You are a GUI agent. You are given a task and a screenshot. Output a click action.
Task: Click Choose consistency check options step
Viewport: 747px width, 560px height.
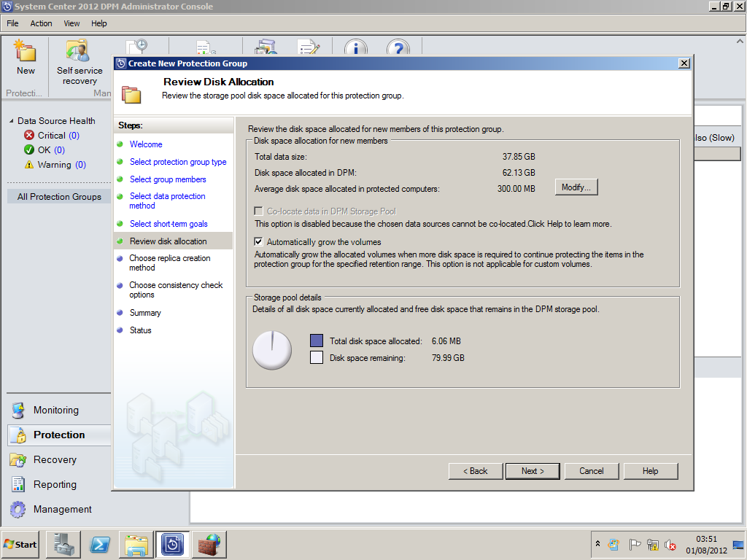click(x=176, y=290)
